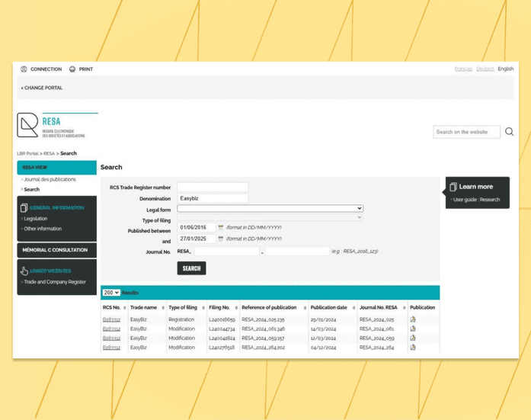Click the Learn more document icon
This screenshot has height=420, width=531.
(453, 187)
